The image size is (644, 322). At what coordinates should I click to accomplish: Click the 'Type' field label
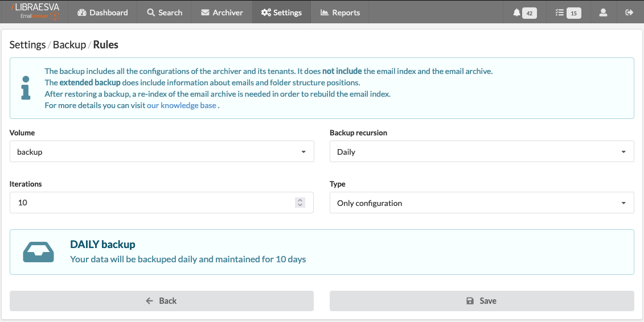point(338,184)
